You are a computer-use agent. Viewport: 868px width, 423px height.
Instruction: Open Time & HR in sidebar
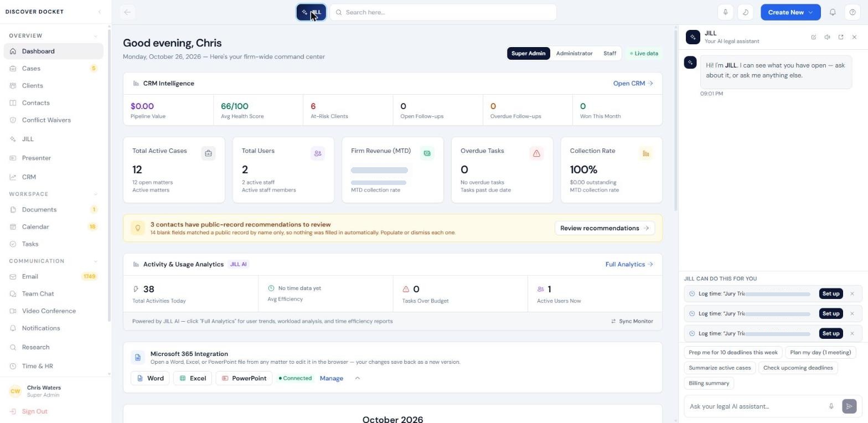53,367
